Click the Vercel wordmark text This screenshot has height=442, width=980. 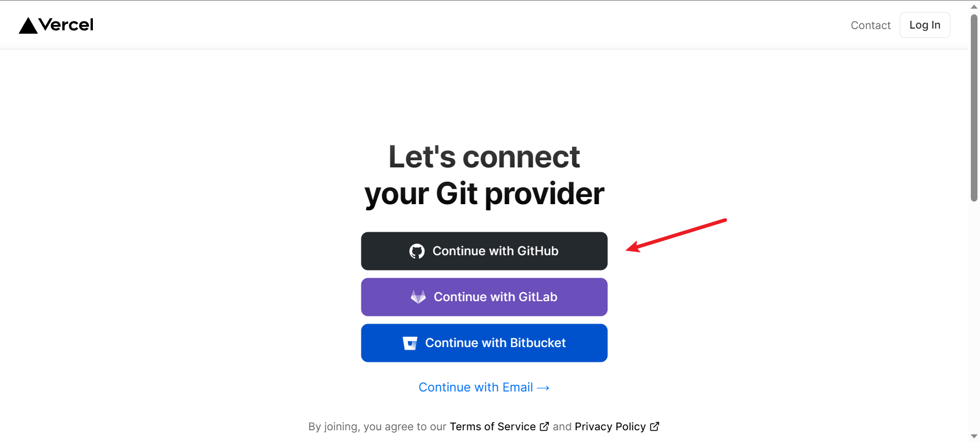[x=66, y=24]
